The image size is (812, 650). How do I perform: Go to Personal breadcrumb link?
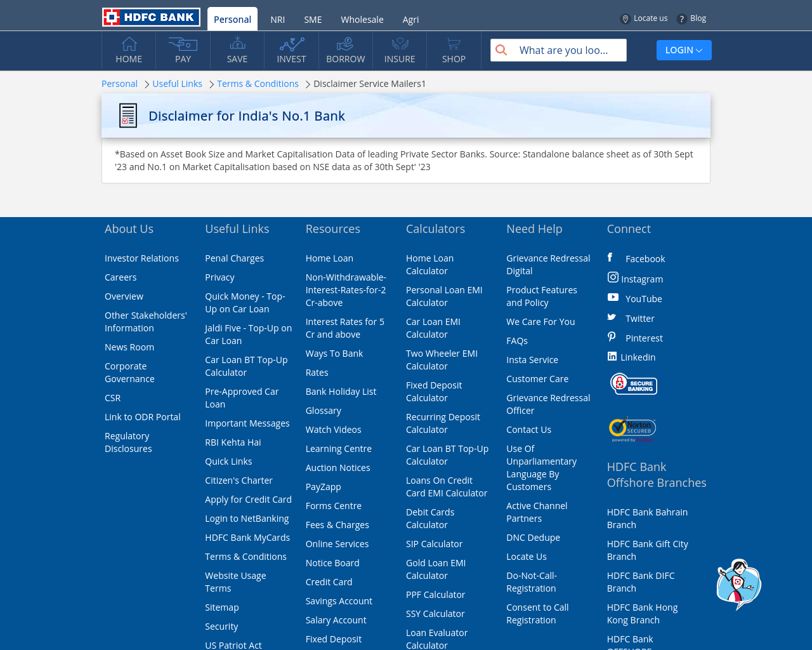pos(119,84)
